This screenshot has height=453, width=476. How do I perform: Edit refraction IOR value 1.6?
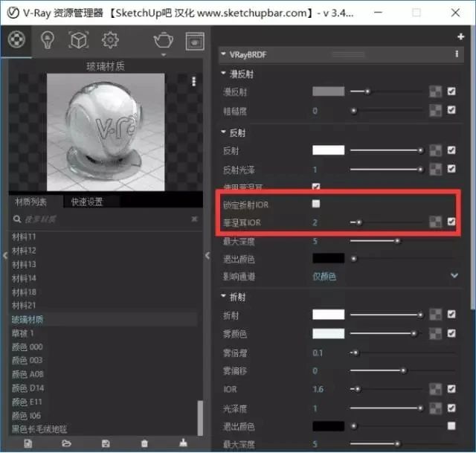[318, 389]
